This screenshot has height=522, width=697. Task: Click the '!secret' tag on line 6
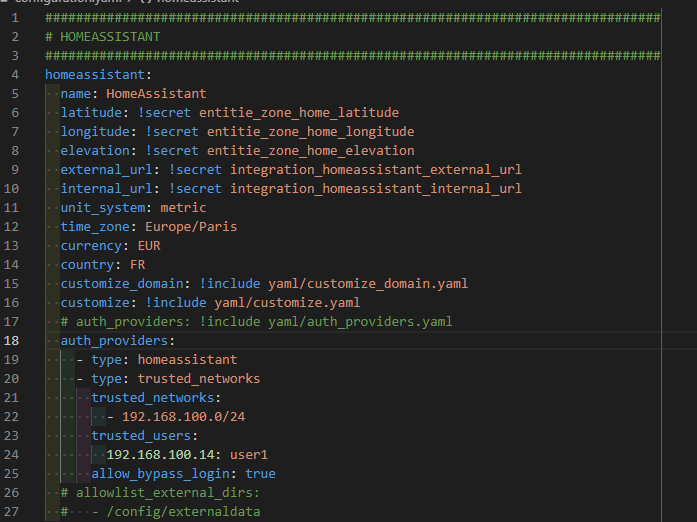coord(164,113)
